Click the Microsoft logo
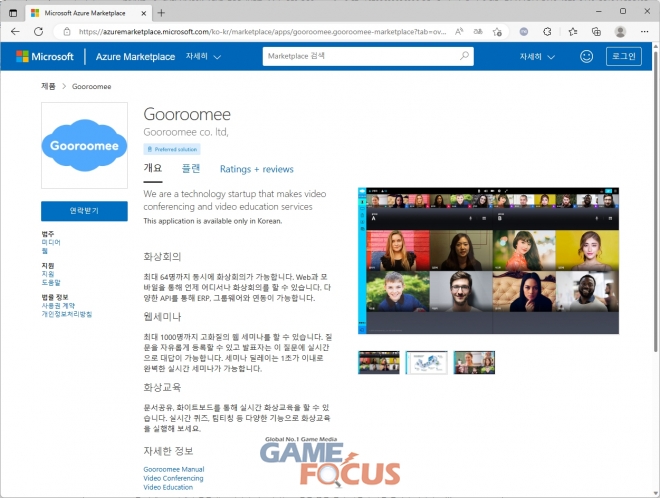Viewport: 660px width, 498px height. (x=45, y=56)
